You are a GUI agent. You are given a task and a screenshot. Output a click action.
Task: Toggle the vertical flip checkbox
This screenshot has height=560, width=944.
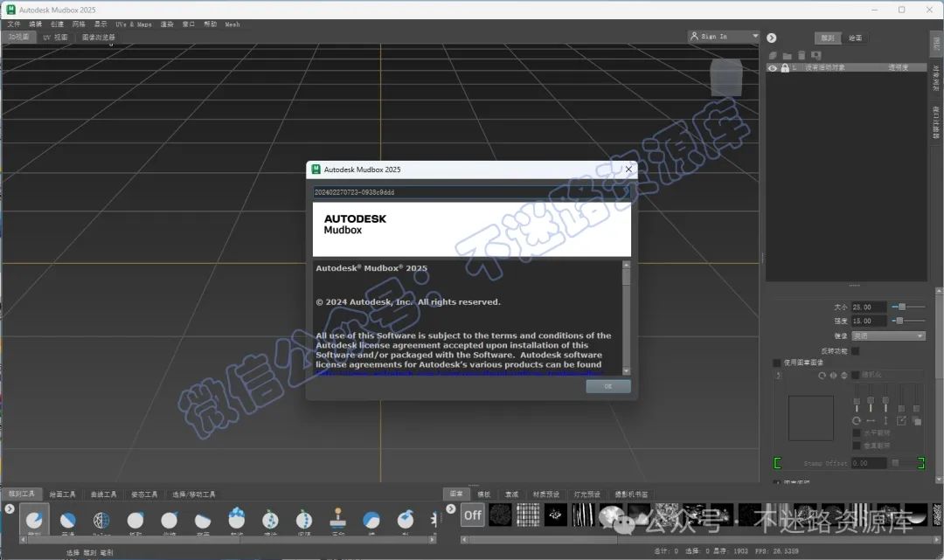pos(856,446)
